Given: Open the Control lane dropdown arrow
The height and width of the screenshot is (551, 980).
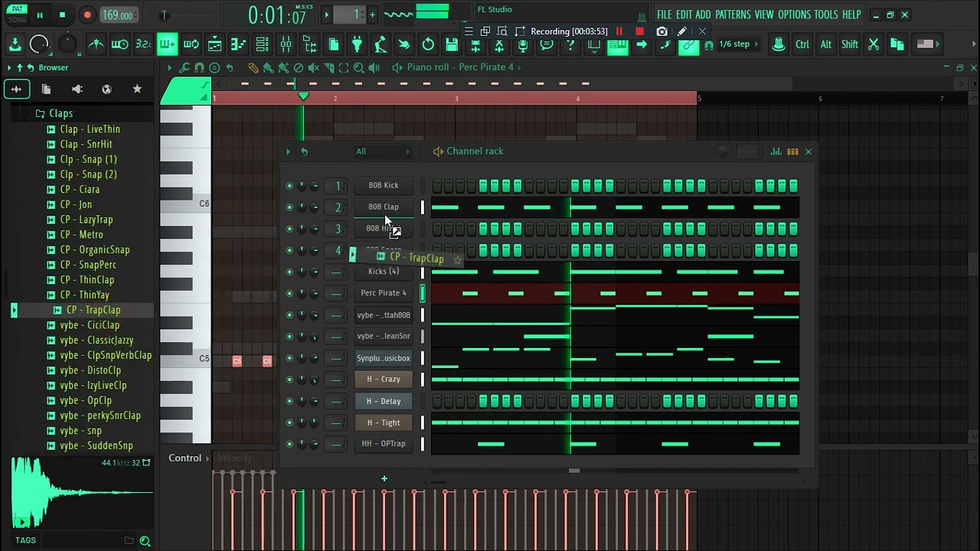Looking at the screenshot, I should tap(207, 458).
